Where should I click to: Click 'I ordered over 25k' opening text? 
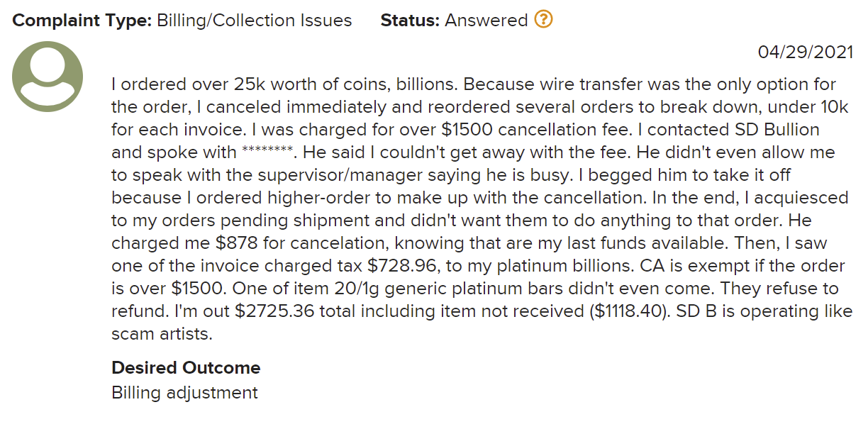point(187,84)
